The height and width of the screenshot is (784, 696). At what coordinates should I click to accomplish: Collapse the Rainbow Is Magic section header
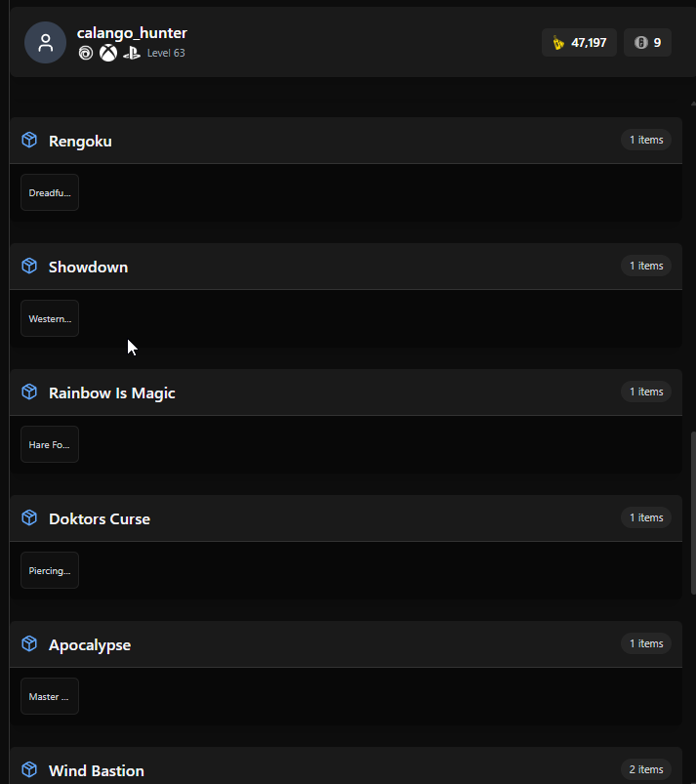coord(346,392)
